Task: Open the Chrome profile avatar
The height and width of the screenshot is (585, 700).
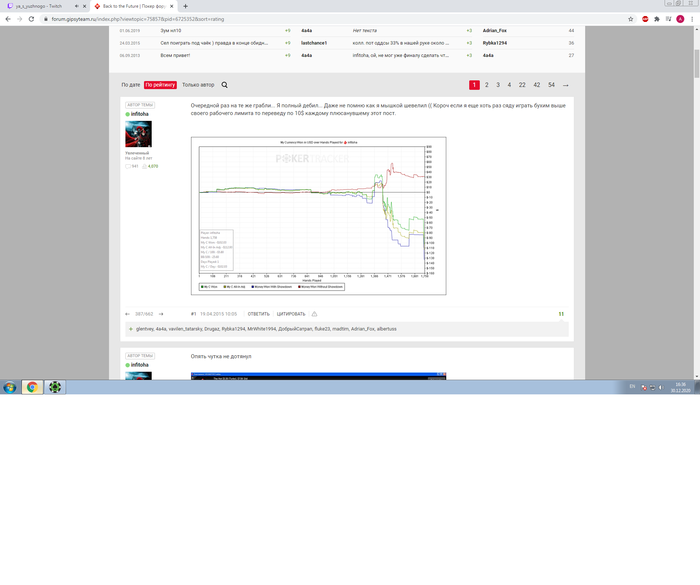Action: pyautogui.click(x=680, y=19)
